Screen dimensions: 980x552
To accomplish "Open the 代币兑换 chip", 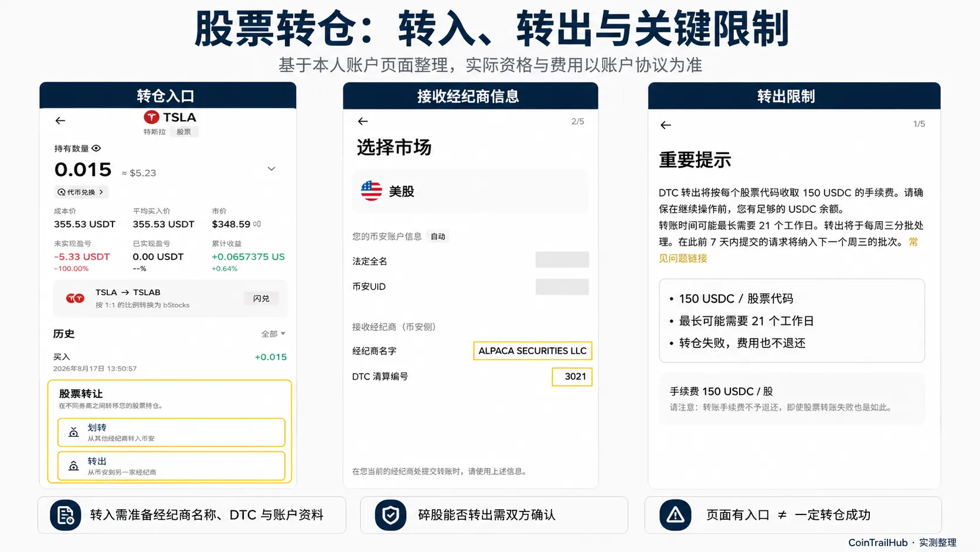I will click(81, 192).
